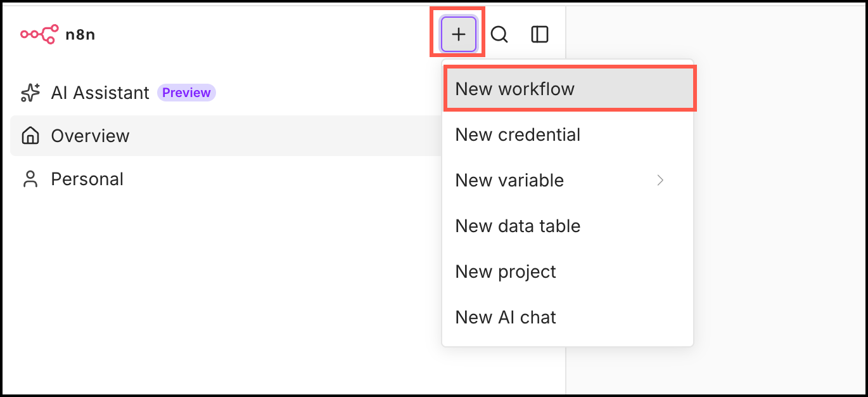Collapse the sidebar using the panel icon

[x=539, y=34]
